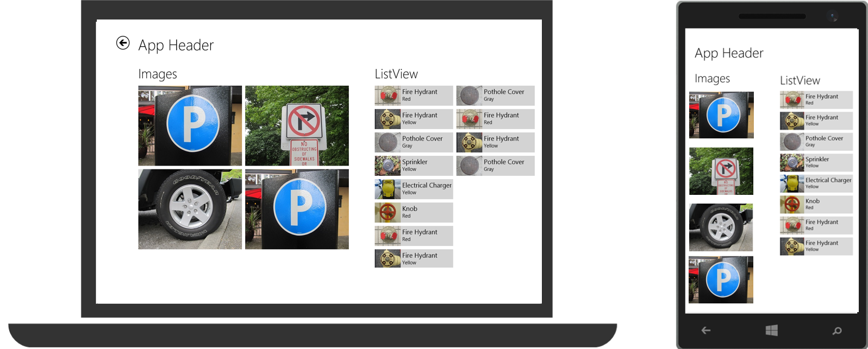Click the back arrow beside App Header
The height and width of the screenshot is (349, 868).
coord(123,43)
